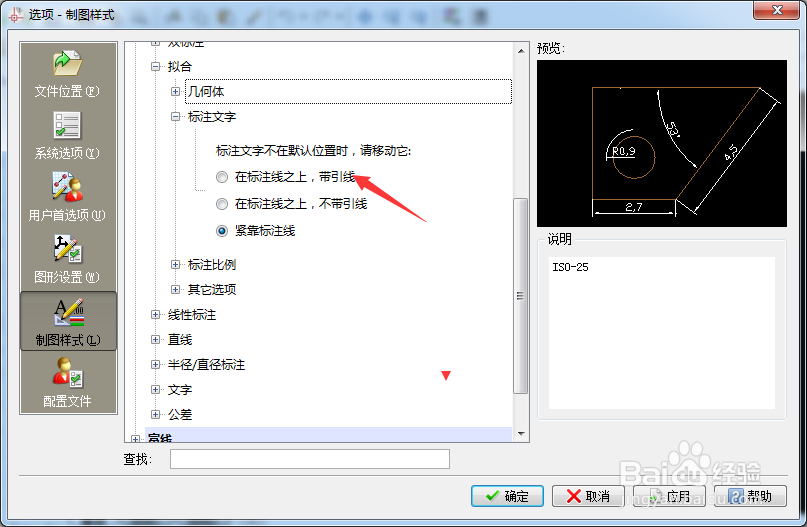This screenshot has height=527, width=807.
Task: Collapse the 标注文字 node
Action: point(176,117)
